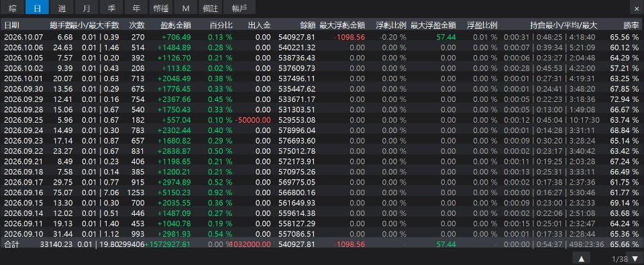Click the 合計 totals row label
Viewport: 644px width, 265px height.
pos(12,244)
